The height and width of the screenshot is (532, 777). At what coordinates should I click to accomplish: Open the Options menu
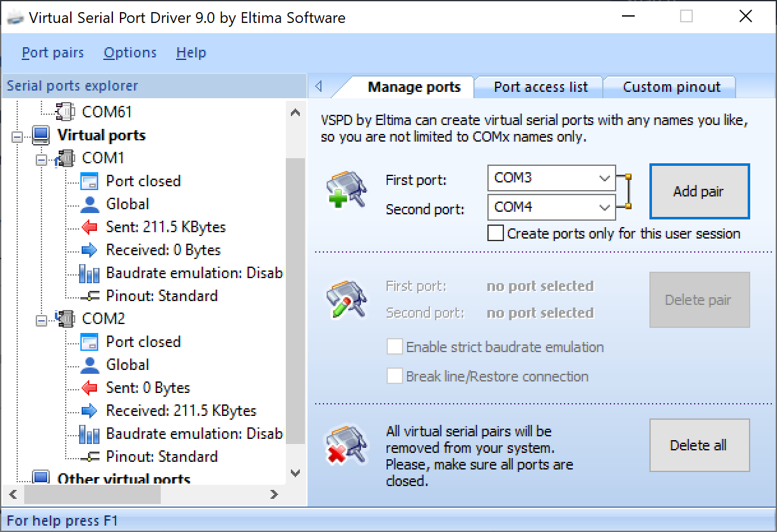pyautogui.click(x=130, y=53)
